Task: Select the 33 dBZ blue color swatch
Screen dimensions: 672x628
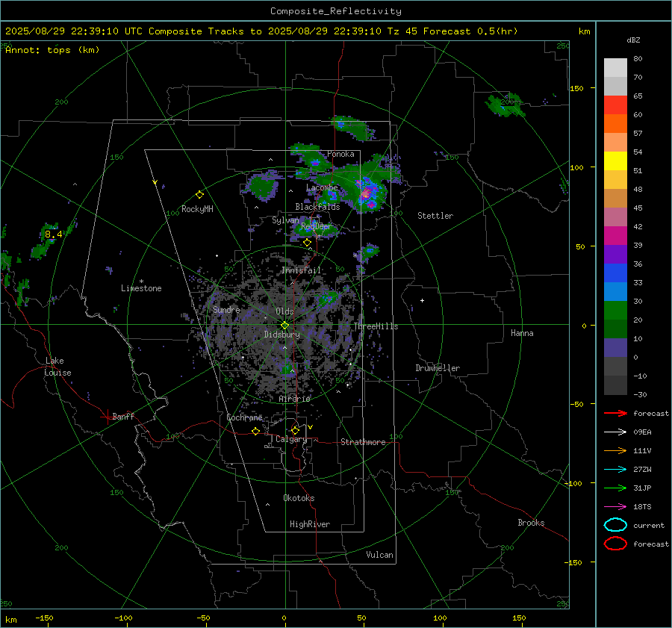Action: (615, 273)
